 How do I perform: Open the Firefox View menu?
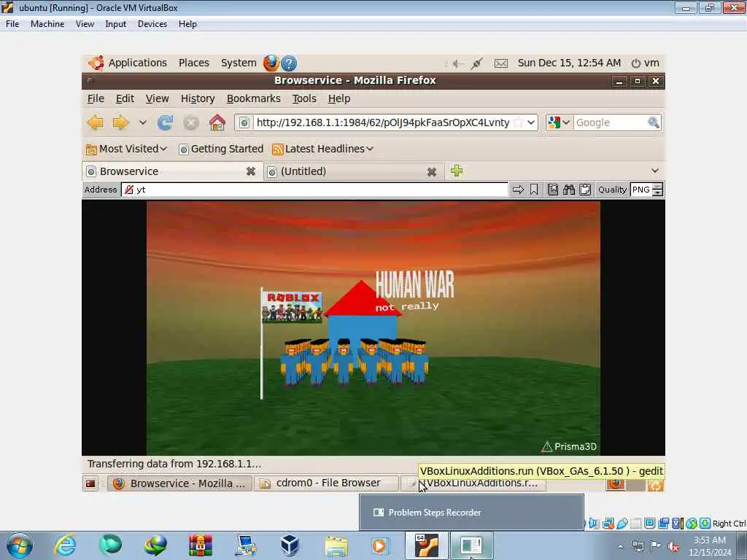coord(158,98)
